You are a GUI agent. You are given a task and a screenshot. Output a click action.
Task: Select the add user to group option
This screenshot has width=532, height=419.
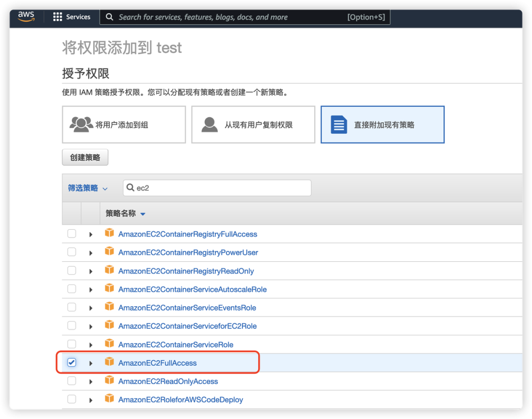(x=124, y=125)
